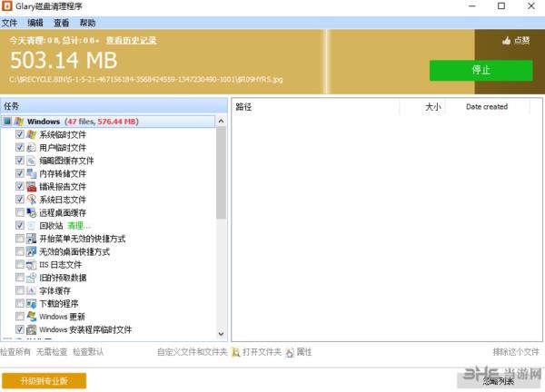Click the 任务 panel header
This screenshot has width=545, height=392.
click(114, 106)
